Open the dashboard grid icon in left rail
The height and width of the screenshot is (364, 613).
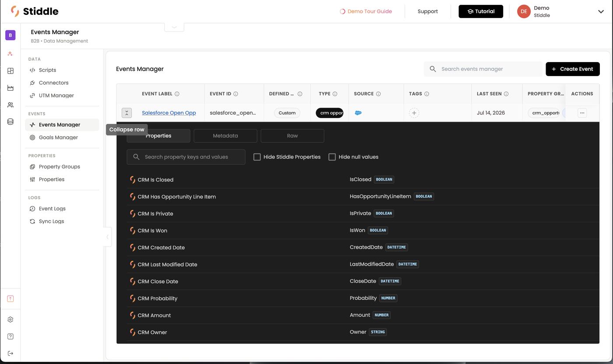[11, 71]
